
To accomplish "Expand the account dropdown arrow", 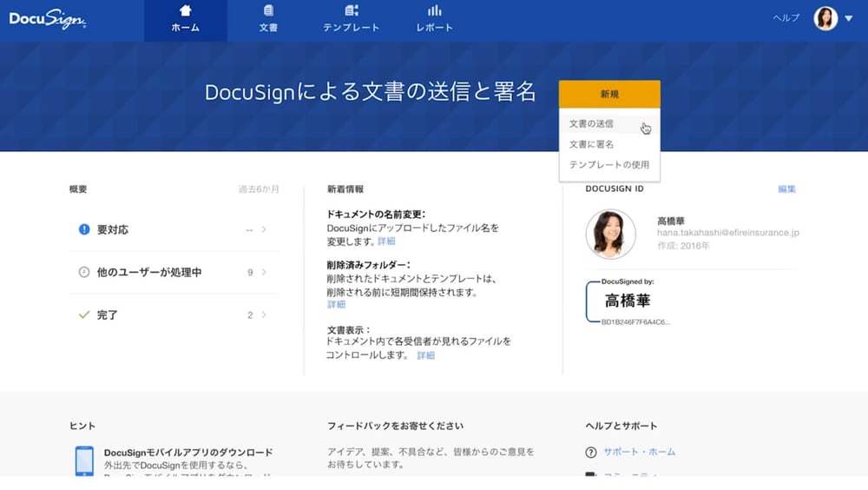I will coord(849,18).
